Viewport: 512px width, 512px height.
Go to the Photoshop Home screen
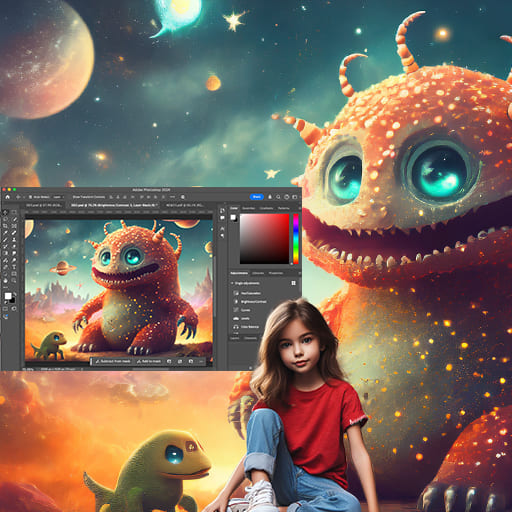7,197
